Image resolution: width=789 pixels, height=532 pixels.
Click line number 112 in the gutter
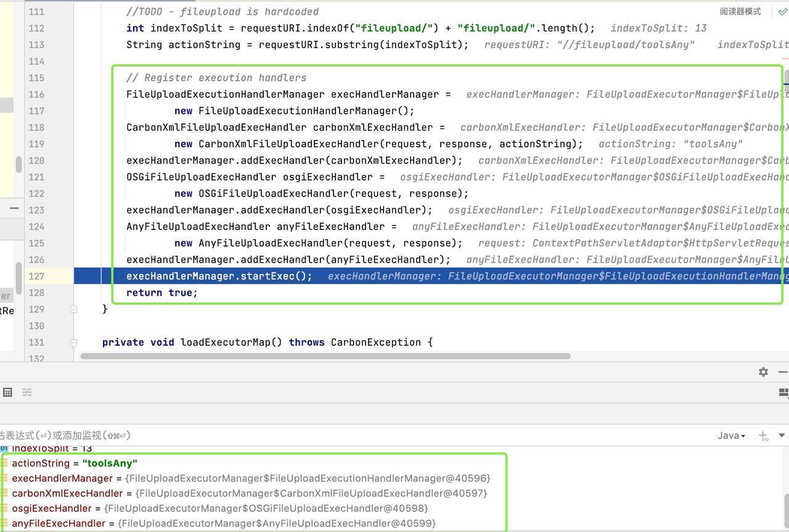tap(36, 28)
